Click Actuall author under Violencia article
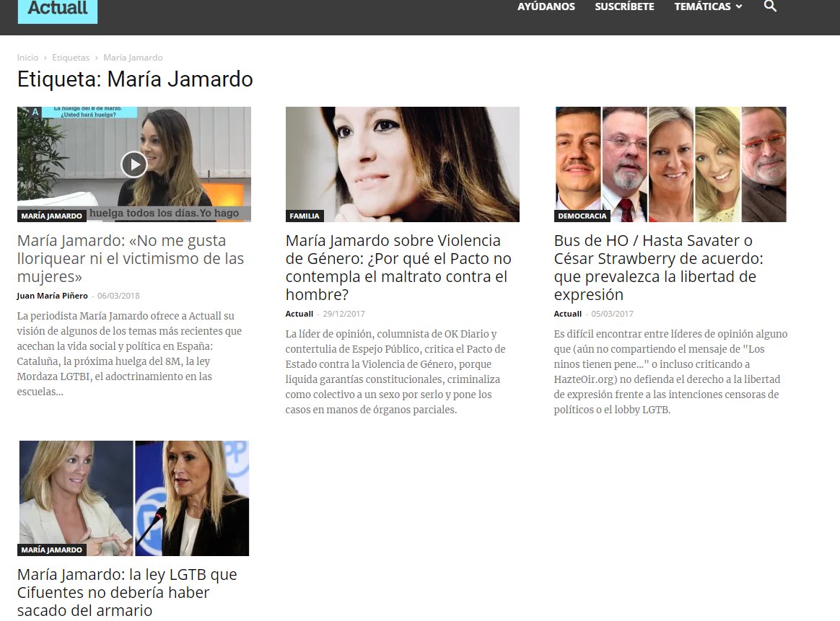Screen dimensions: 840x621 coord(299,314)
